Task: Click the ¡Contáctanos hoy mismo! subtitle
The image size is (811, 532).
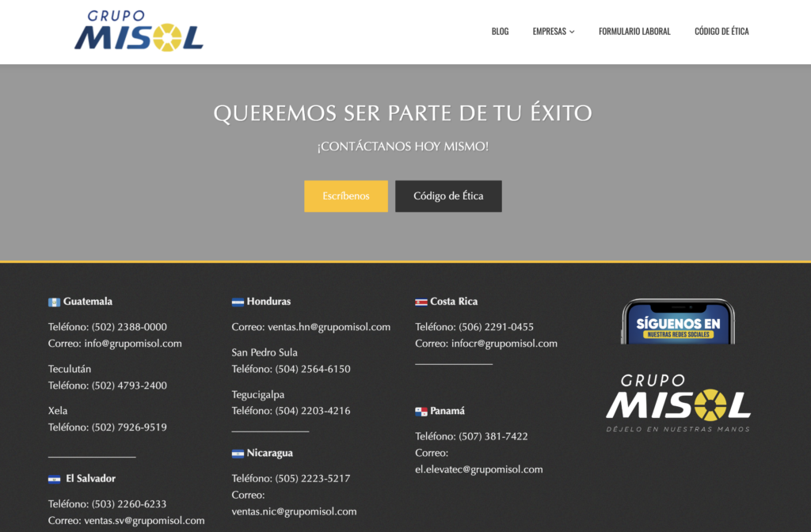Action: [403, 146]
